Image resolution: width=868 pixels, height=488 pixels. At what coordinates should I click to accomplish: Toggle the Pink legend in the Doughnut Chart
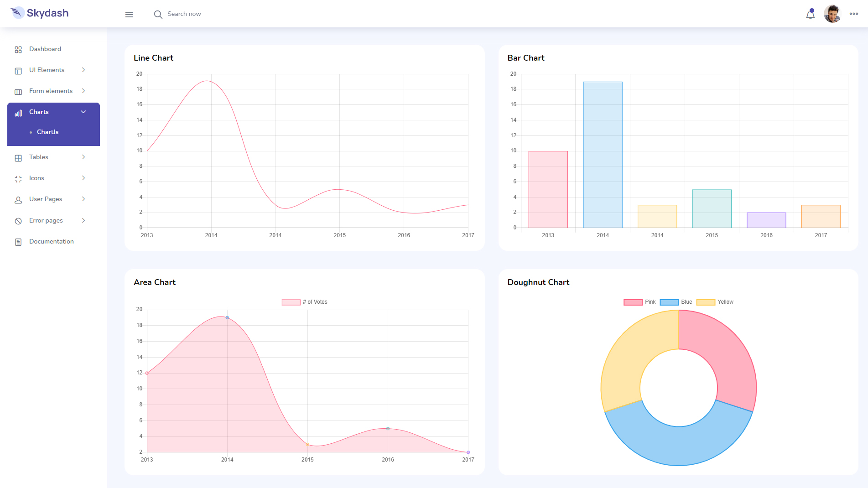(x=639, y=302)
